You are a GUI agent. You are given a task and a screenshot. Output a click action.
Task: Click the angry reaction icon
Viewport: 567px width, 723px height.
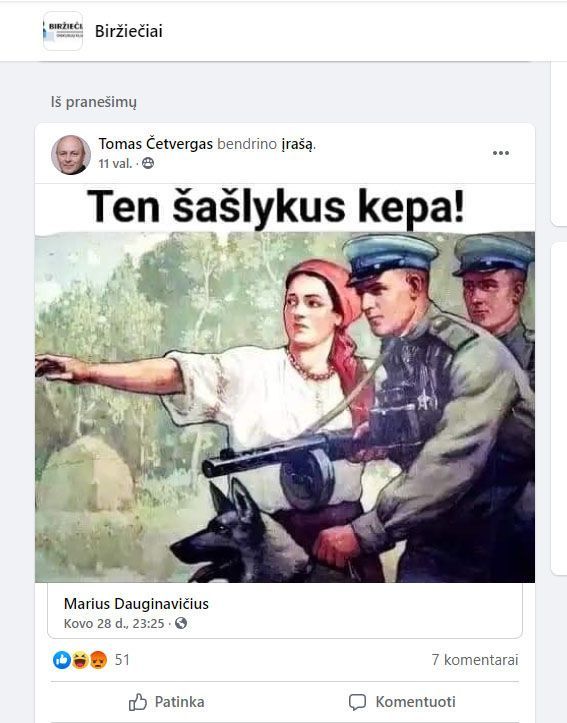pos(98,660)
